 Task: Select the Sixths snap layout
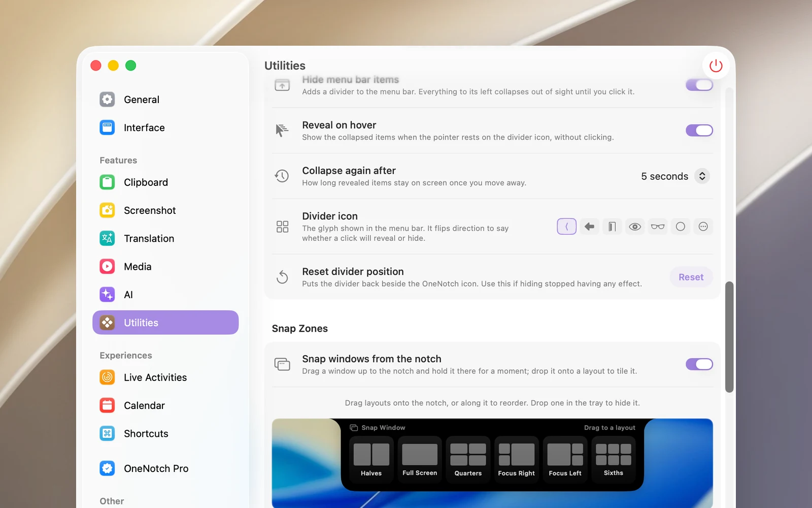point(614,459)
